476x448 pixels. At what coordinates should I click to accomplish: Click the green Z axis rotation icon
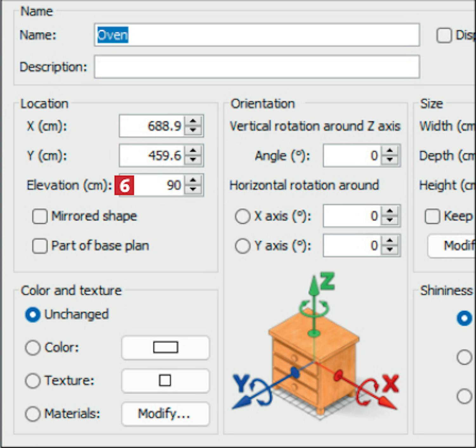[314, 308]
